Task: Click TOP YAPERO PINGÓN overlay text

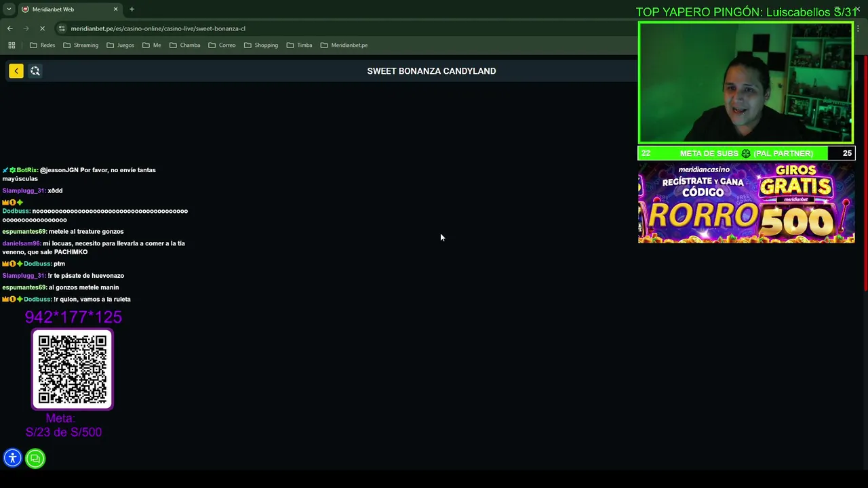Action: click(x=746, y=12)
